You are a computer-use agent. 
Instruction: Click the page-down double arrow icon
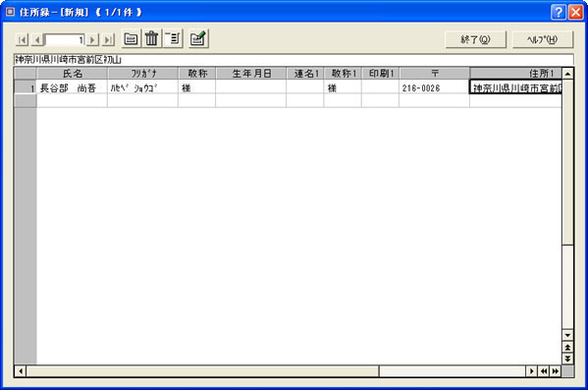pos(567,359)
